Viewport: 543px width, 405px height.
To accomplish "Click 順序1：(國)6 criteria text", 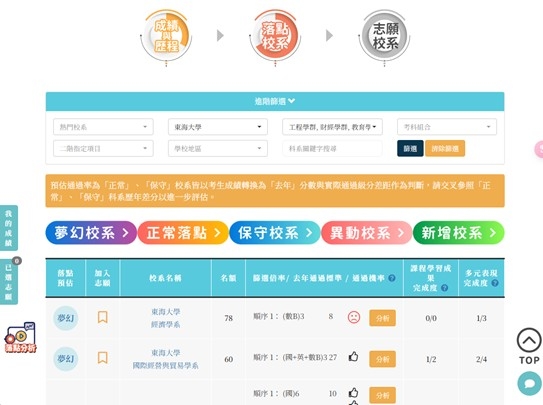I will 276,394.
